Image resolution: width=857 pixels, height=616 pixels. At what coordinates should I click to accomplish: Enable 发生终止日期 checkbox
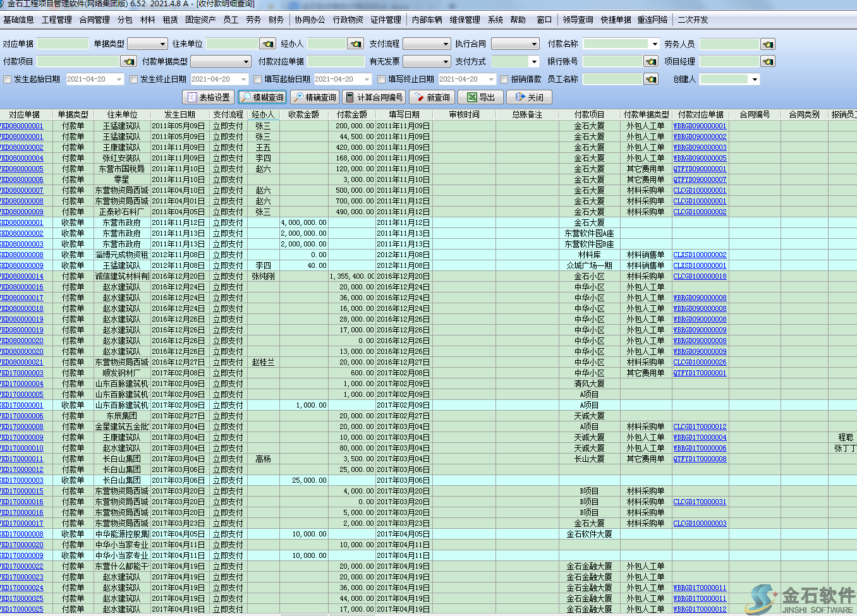(133, 80)
